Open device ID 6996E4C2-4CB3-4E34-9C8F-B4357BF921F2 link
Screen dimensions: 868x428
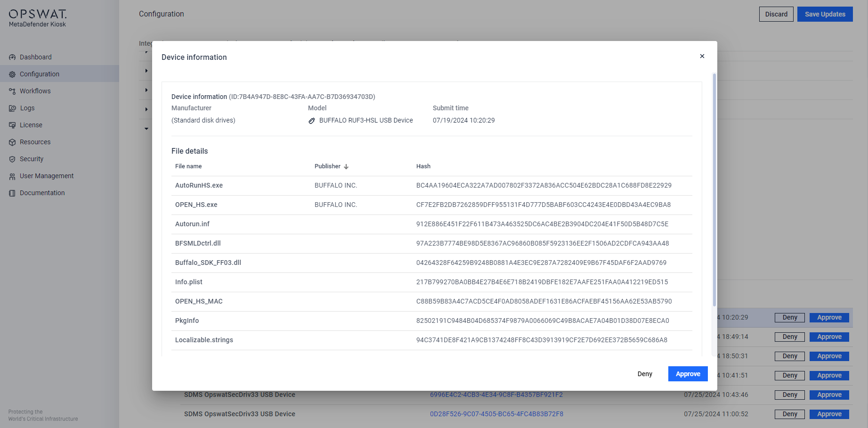pyautogui.click(x=496, y=395)
